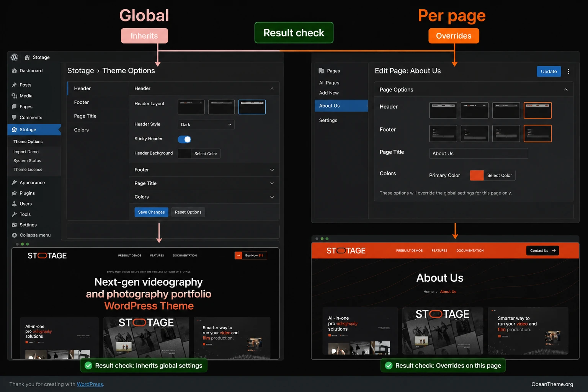Click the Contact Us button in preview
This screenshot has height=392, width=588.
click(x=542, y=251)
